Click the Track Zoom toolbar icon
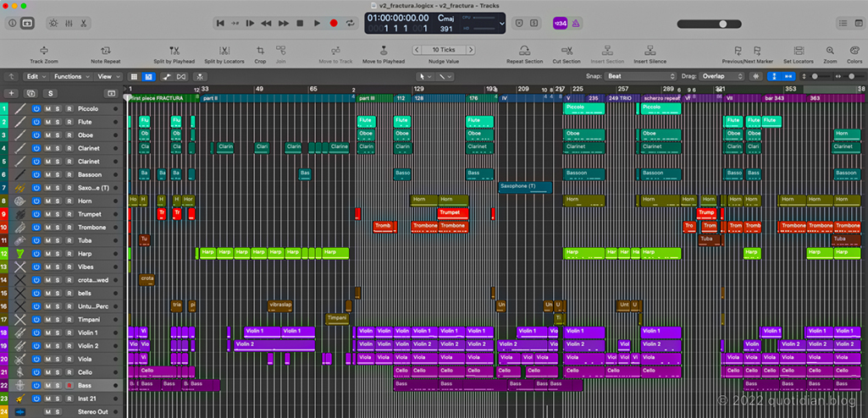 [44, 50]
